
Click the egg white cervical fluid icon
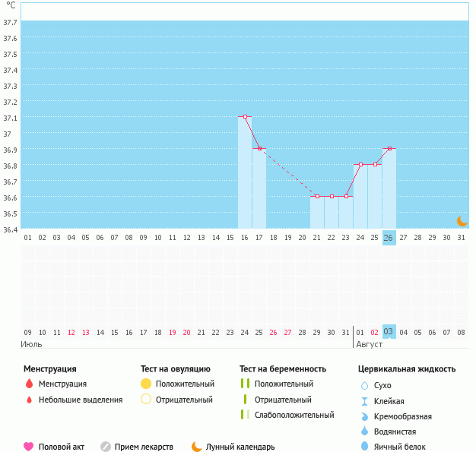[364, 447]
